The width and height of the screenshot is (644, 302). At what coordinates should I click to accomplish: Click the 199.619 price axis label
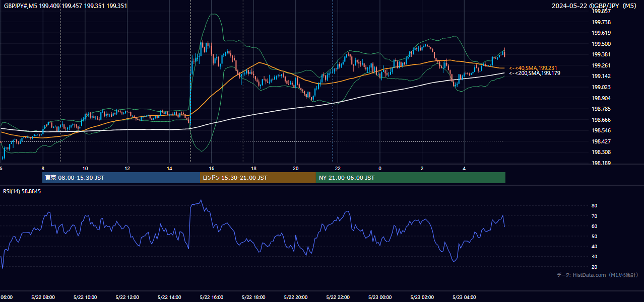click(x=601, y=33)
